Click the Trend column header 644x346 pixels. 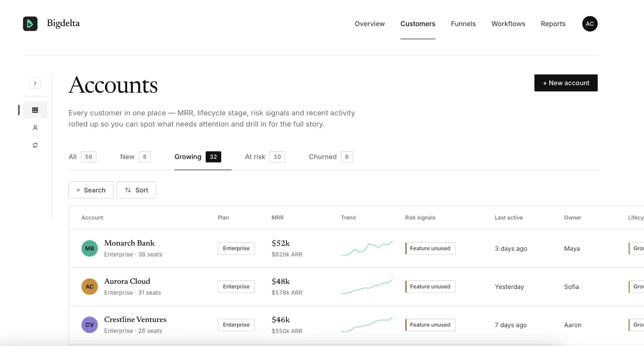point(348,218)
